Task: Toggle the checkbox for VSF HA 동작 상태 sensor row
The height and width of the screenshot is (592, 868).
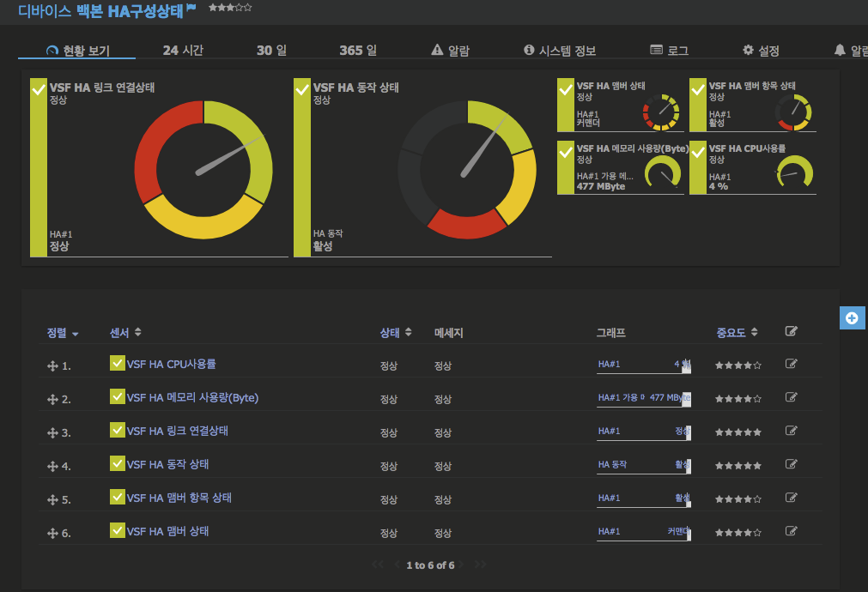Action: pyautogui.click(x=117, y=465)
